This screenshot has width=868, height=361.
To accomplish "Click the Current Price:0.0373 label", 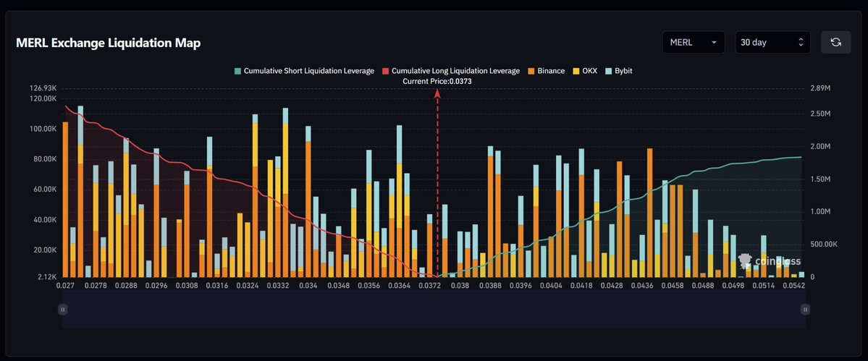I will [437, 81].
